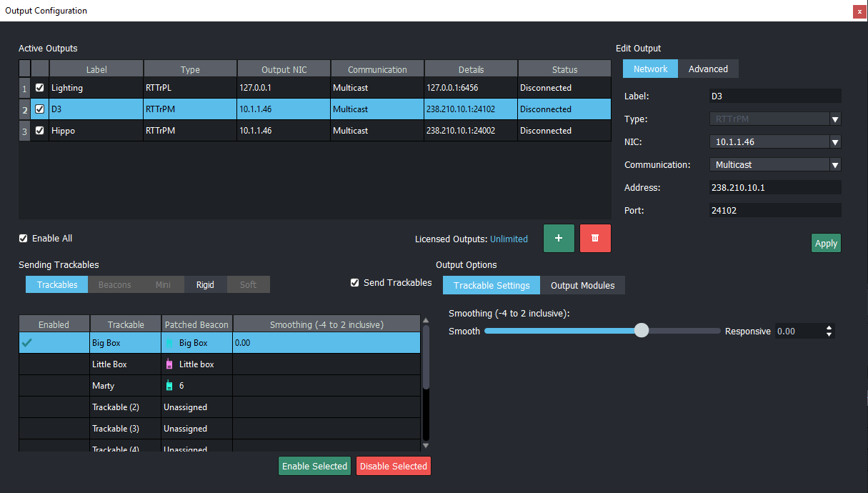Click the Disable Selected button
Viewport: 868px width, 493px height.
(x=394, y=467)
